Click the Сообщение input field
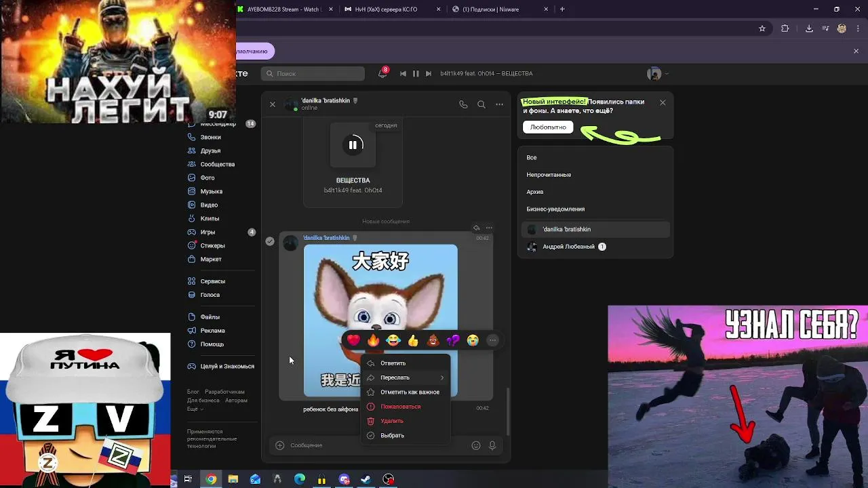Screen dimensions: 868x488 378,445
